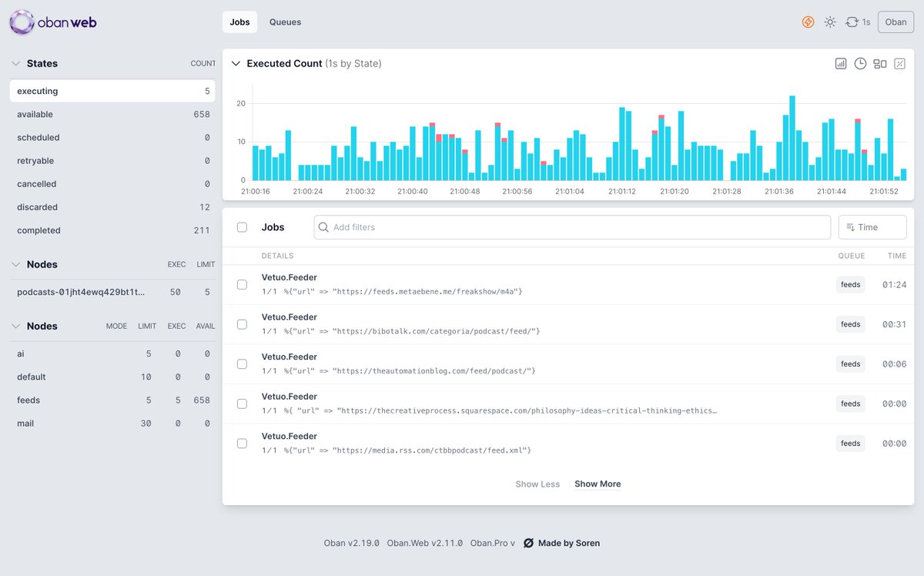
Task: Collapse the first Nodes section with EXEC column
Action: (x=15, y=264)
